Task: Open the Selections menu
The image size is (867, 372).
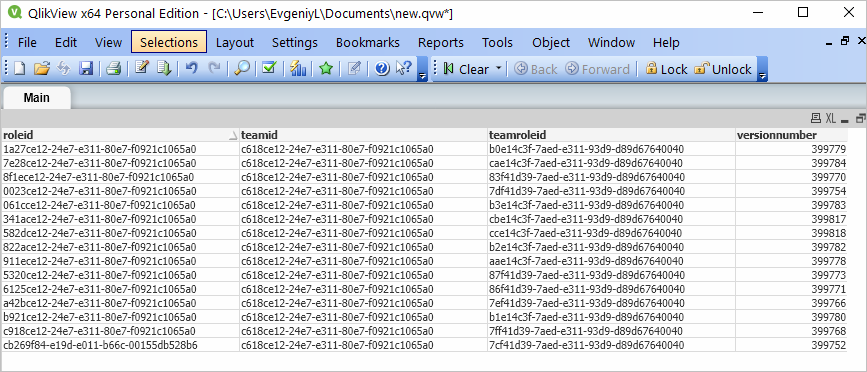Action: pos(169,43)
